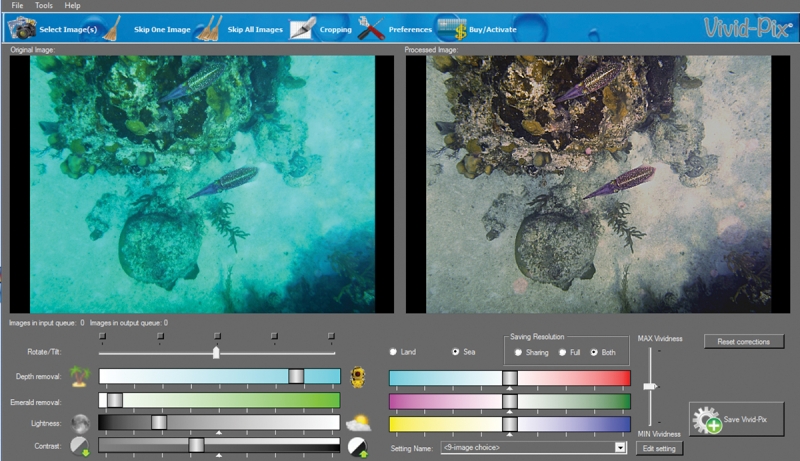Click the center Rotate/Tilt preset marker
The width and height of the screenshot is (800, 461).
pos(217,336)
